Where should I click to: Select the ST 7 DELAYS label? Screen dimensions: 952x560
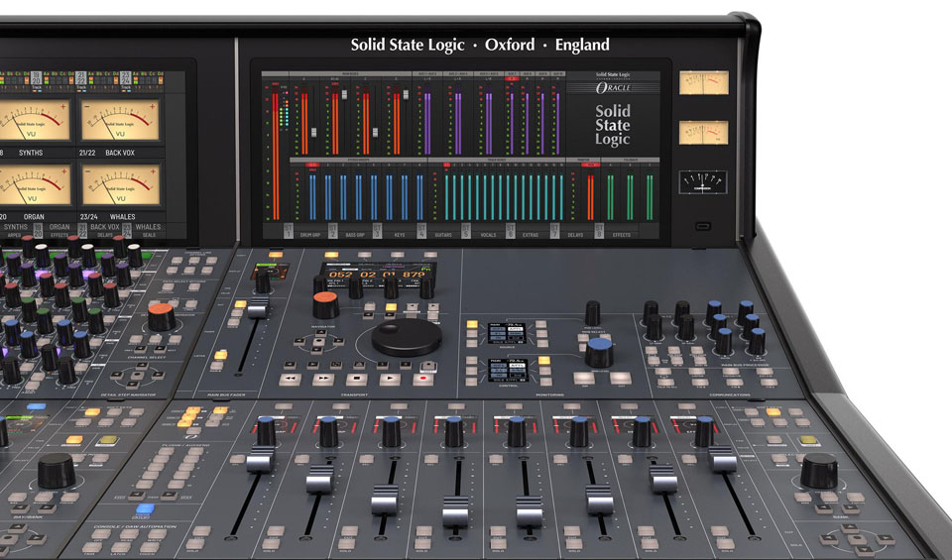[568, 231]
